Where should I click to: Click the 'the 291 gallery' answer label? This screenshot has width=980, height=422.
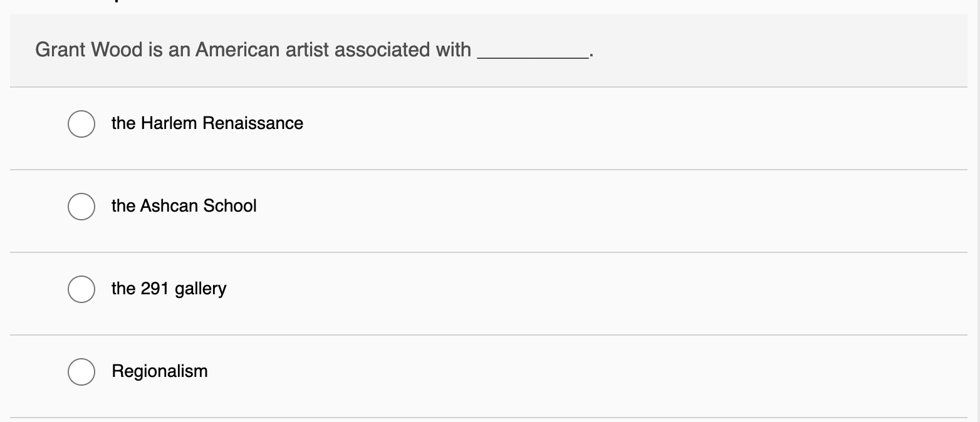coord(169,289)
